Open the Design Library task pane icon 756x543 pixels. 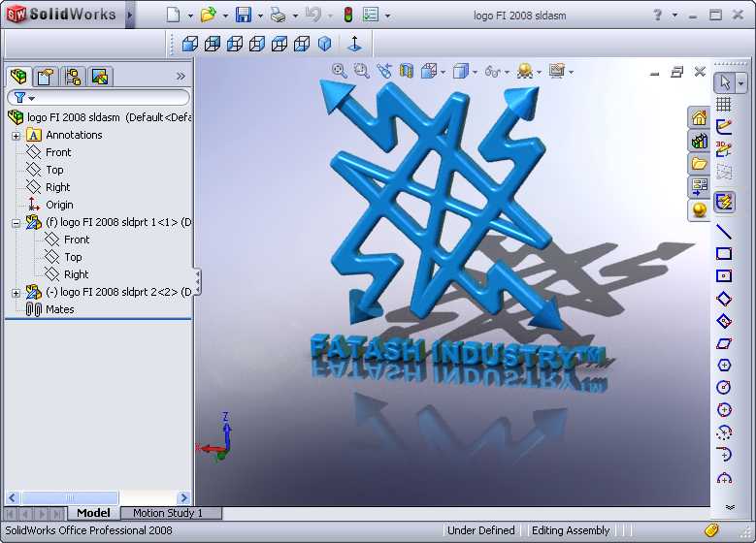[x=699, y=141]
